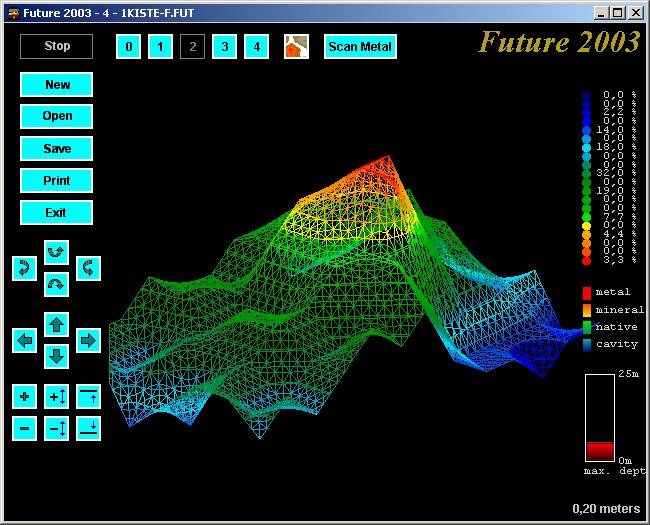The width and height of the screenshot is (650, 525).
Task: Print the scan graphic
Action: [56, 180]
